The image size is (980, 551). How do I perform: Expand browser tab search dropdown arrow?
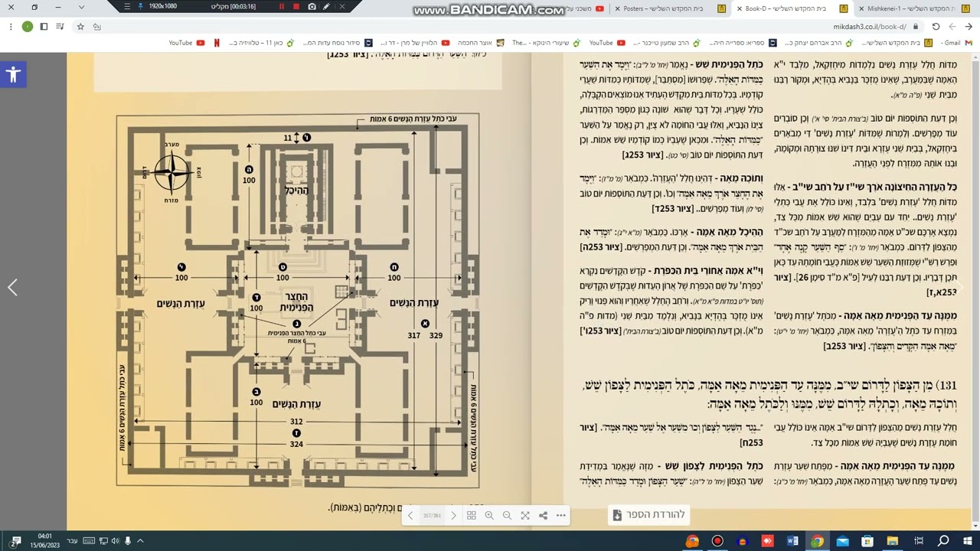[x=82, y=8]
